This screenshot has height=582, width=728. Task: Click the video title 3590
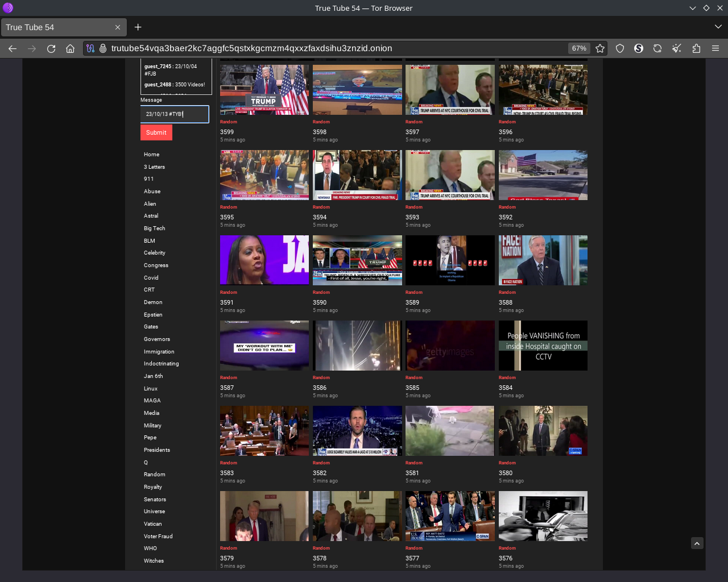point(320,302)
